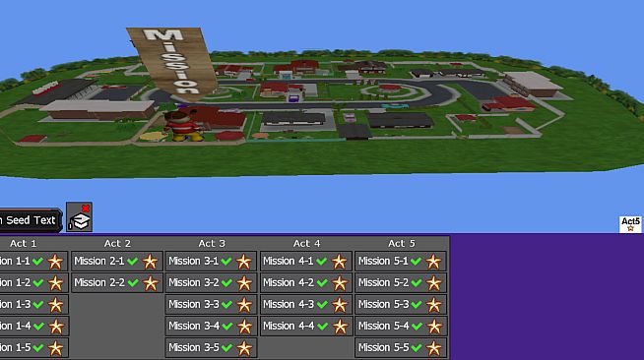Click the Seed Text button
644x360 pixels.
31,220
